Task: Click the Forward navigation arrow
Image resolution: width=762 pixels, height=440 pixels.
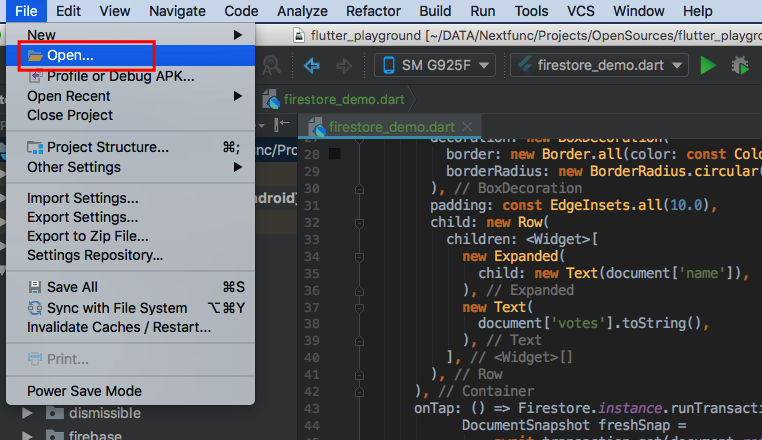Action: (343, 65)
